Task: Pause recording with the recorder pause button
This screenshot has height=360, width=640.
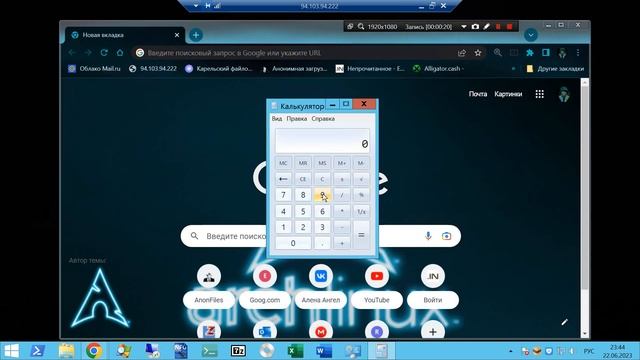Action: click(498, 27)
